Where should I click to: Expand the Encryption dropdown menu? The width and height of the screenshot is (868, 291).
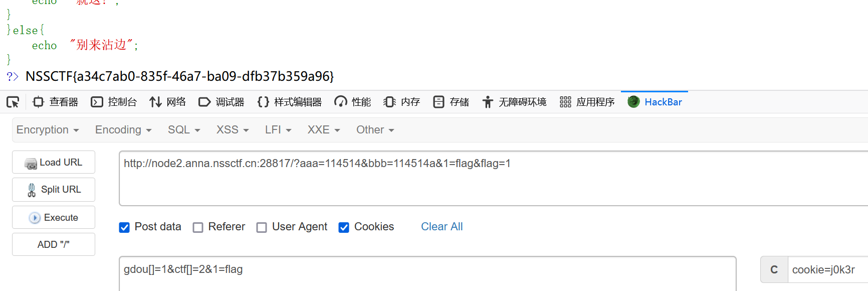pyautogui.click(x=48, y=130)
